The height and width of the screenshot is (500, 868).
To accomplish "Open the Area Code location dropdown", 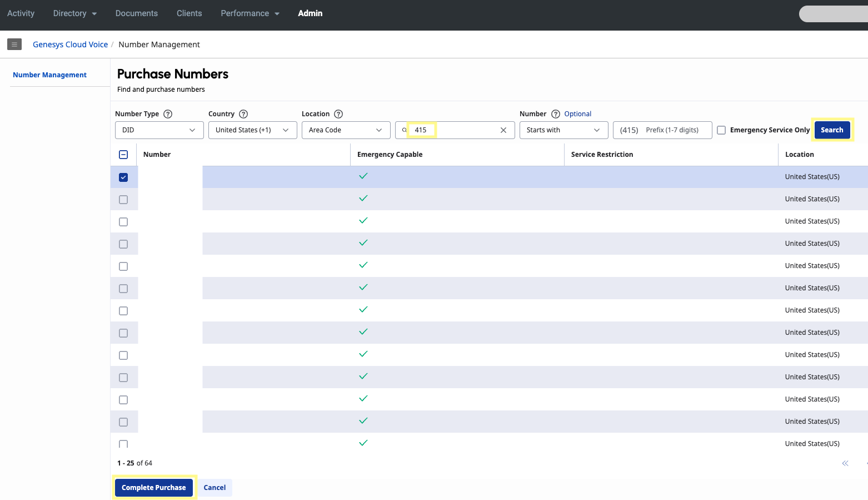I will pyautogui.click(x=346, y=130).
